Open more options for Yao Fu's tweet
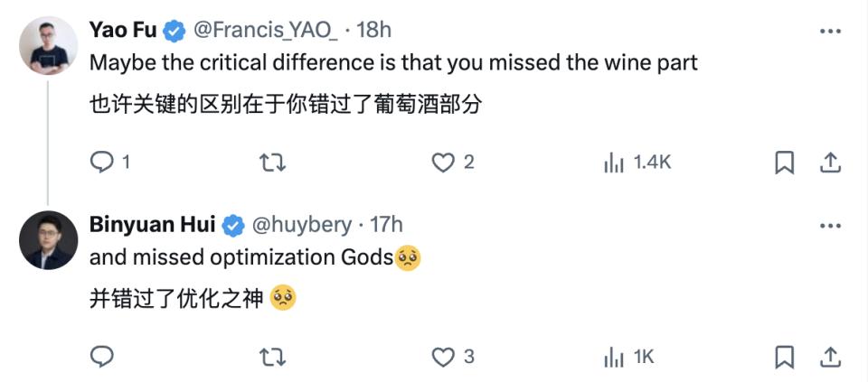This screenshot has height=382, width=868. click(x=830, y=31)
